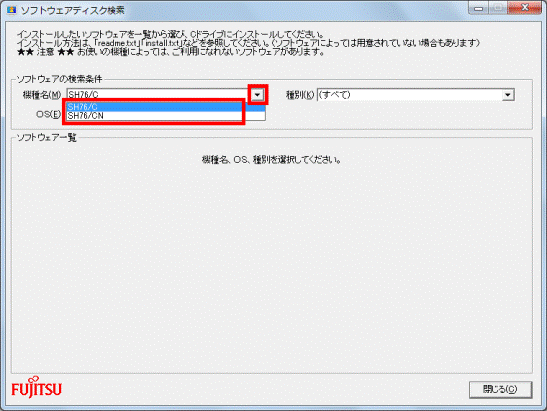Click the install instructions text at top
The height and width of the screenshot is (411, 547).
[x=248, y=43]
